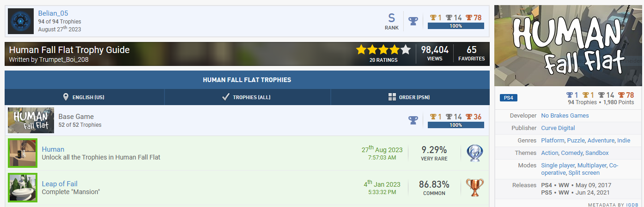
Task: Click the blue trophy icon beside S rank
Action: [413, 21]
